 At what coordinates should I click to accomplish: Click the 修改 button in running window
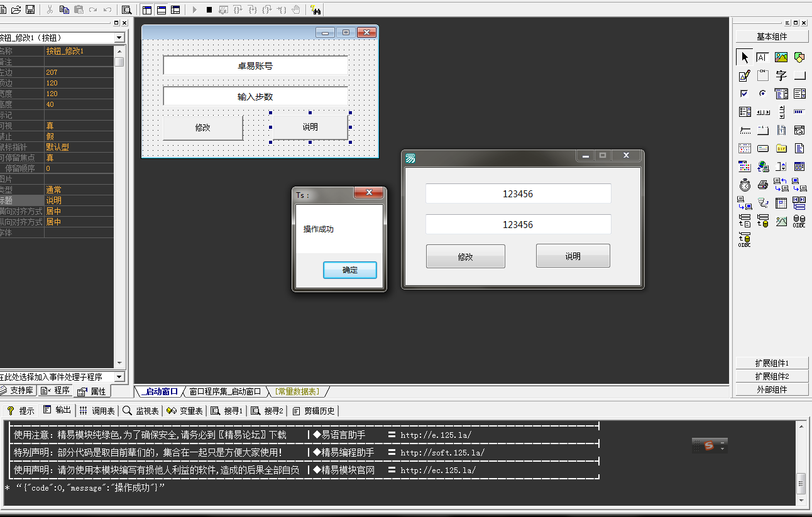465,256
